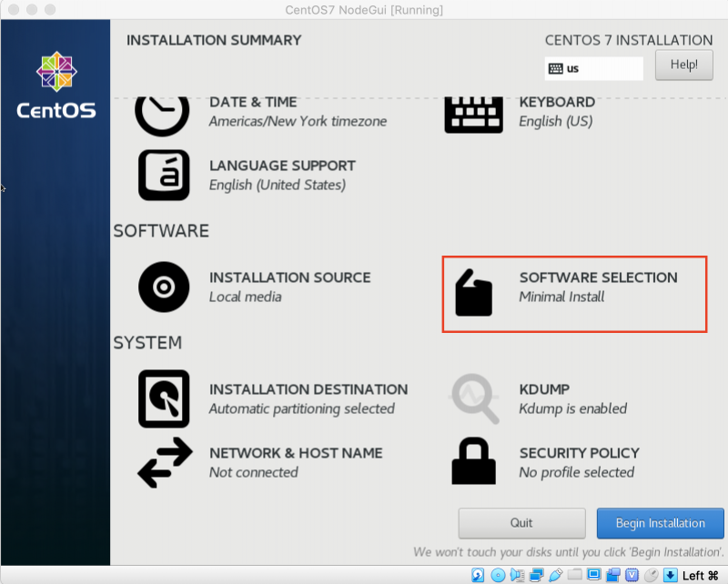Click the CentOS logo in sidebar
The image size is (728, 584).
[x=56, y=88]
